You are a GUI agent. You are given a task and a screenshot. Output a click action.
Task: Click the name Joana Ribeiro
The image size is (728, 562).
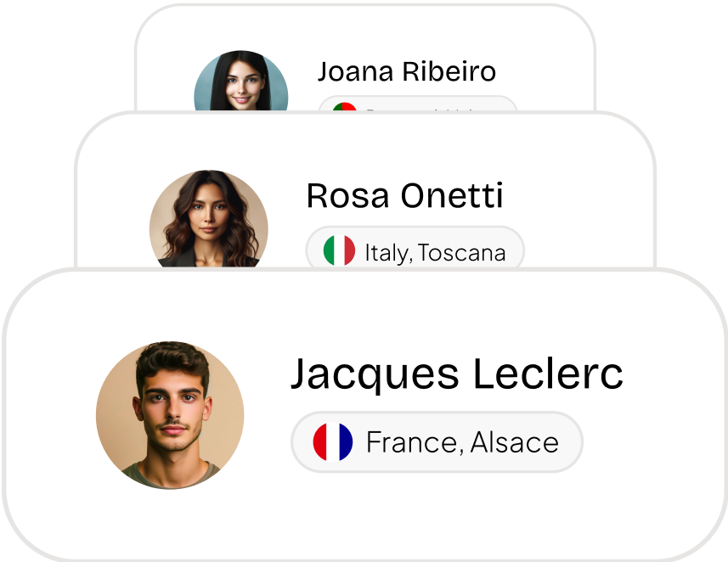(x=406, y=72)
